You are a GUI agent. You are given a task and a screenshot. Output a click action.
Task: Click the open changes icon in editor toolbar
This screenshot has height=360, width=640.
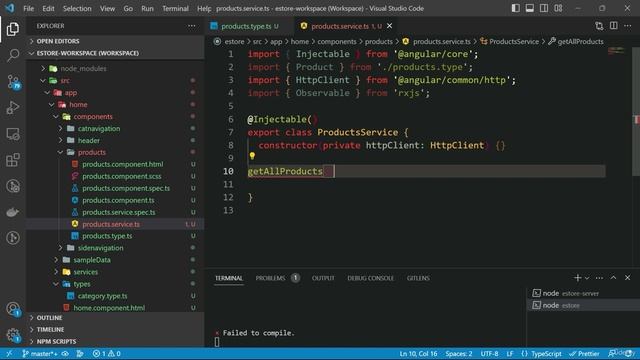tap(599, 26)
